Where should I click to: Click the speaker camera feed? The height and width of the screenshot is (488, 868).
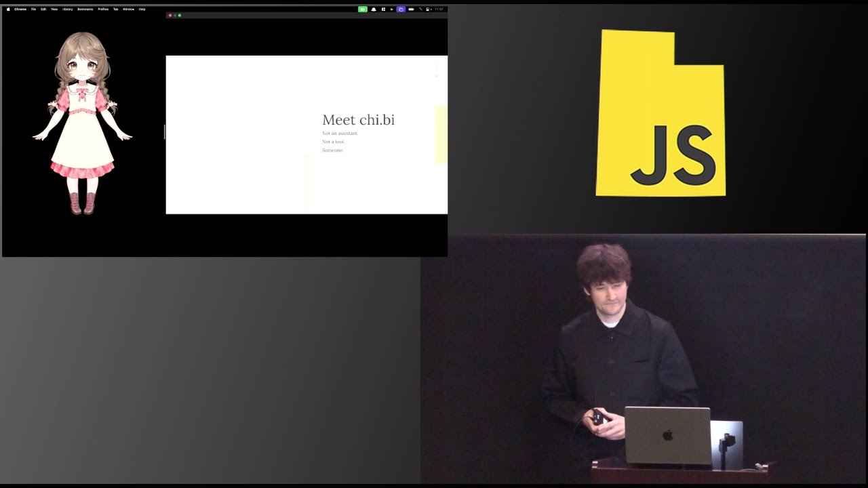point(643,359)
